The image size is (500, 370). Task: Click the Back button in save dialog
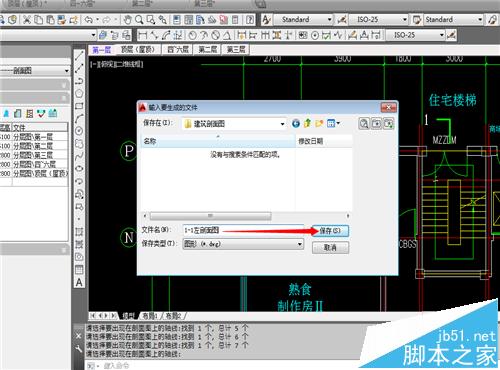point(296,124)
